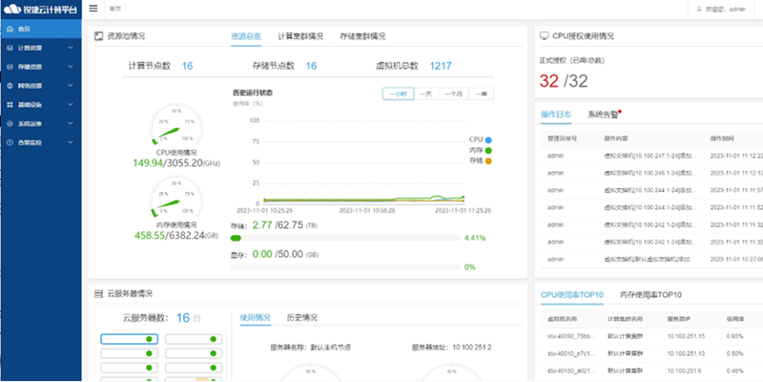Open the 历史情况 tab
Screen dimensions: 763x382
(302, 318)
